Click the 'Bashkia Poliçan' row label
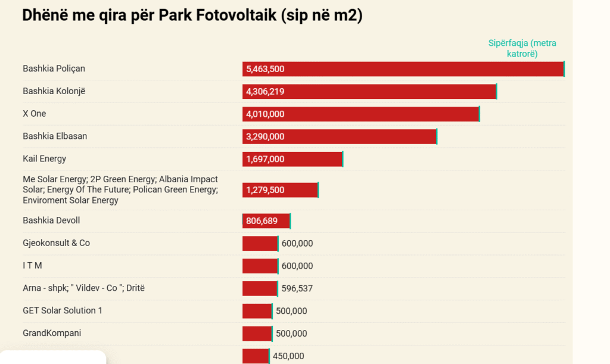 (54, 69)
